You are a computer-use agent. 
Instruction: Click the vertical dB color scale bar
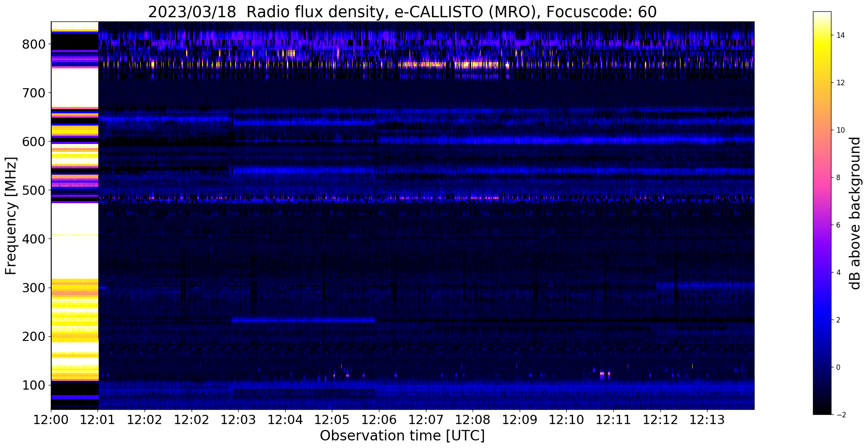tap(823, 213)
